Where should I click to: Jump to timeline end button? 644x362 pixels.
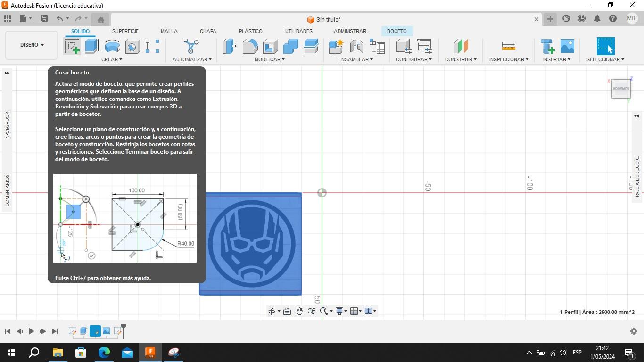pos(55,331)
